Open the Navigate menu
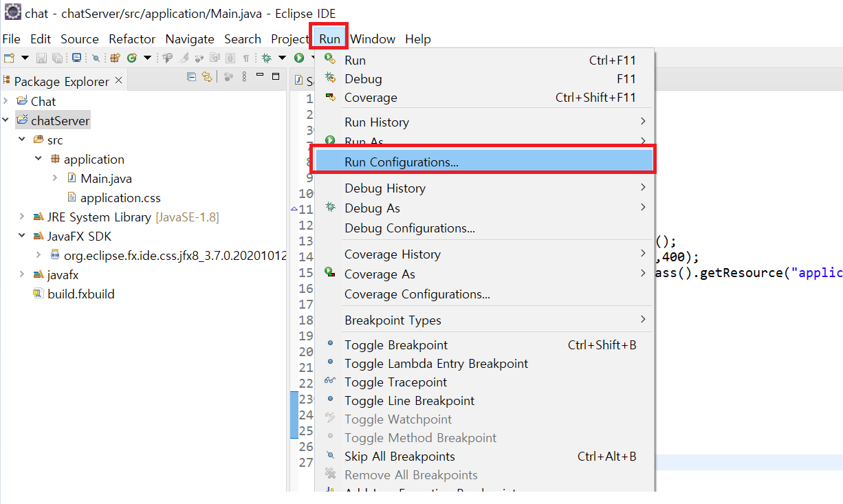This screenshot has width=843, height=504. [190, 39]
